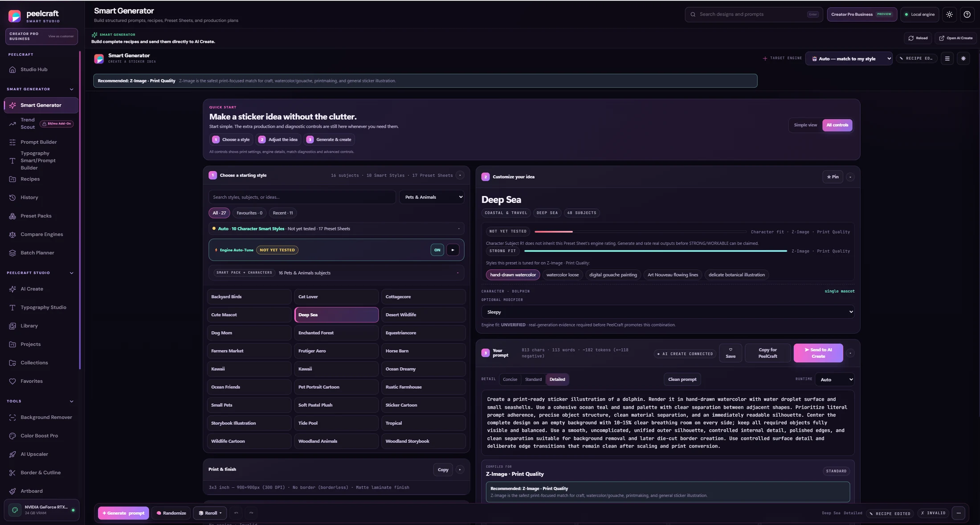Click the Batch Planner layers icon
Viewport: 980px width, 525px height.
[x=12, y=253]
